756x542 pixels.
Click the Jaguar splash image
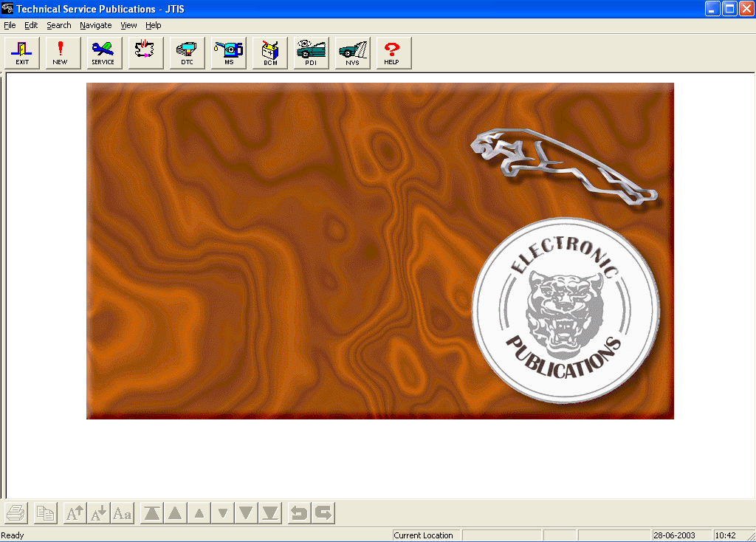point(380,251)
